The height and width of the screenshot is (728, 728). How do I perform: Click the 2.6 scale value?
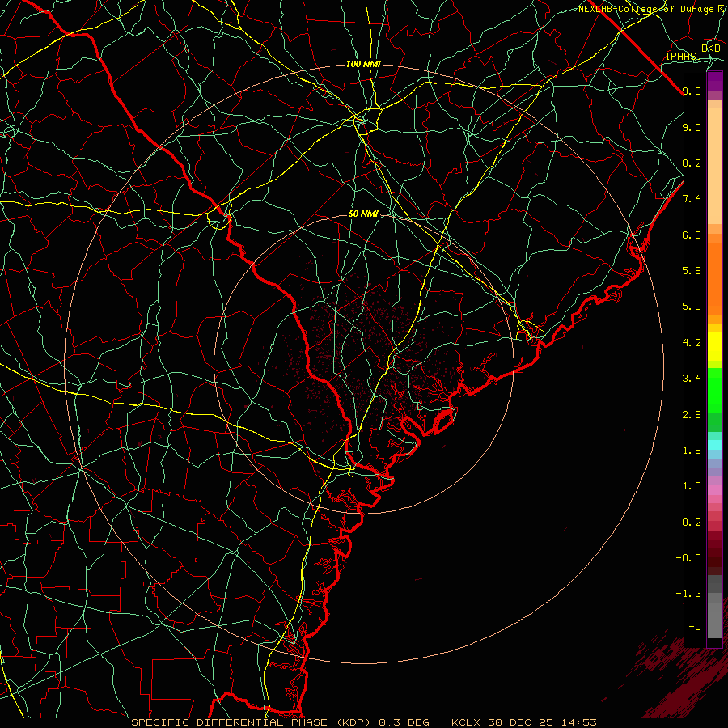[692, 415]
